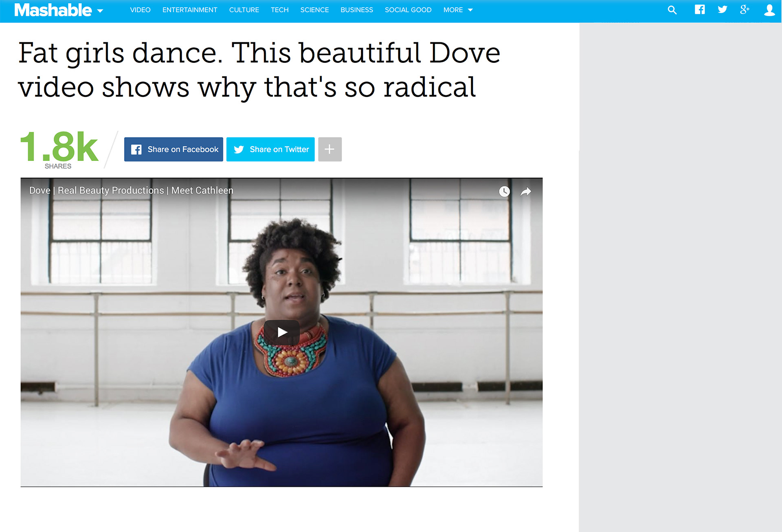Viewport: 782px width, 532px height.
Task: Navigate to SCIENCE
Action: coord(314,10)
